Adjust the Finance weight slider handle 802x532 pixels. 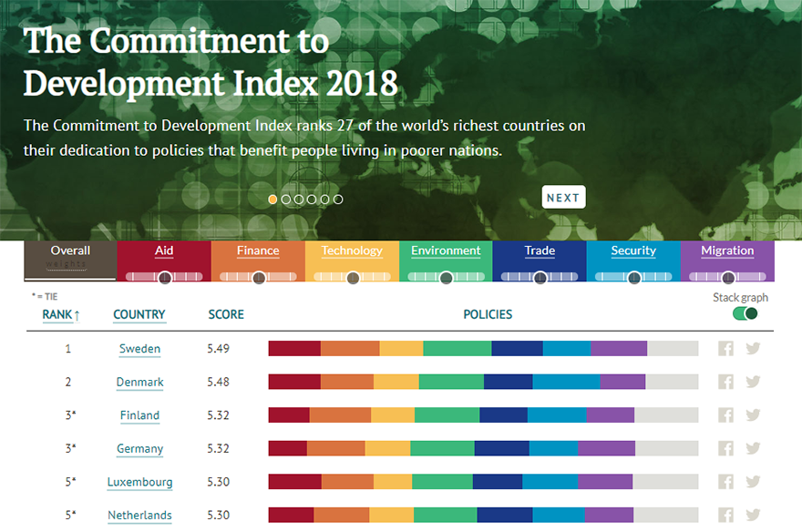(259, 278)
